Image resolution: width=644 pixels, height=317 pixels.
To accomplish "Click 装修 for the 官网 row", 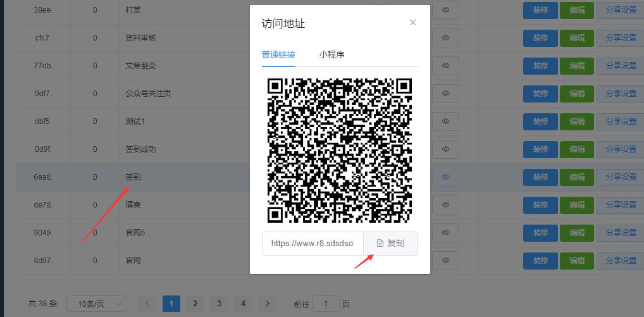I will [540, 261].
